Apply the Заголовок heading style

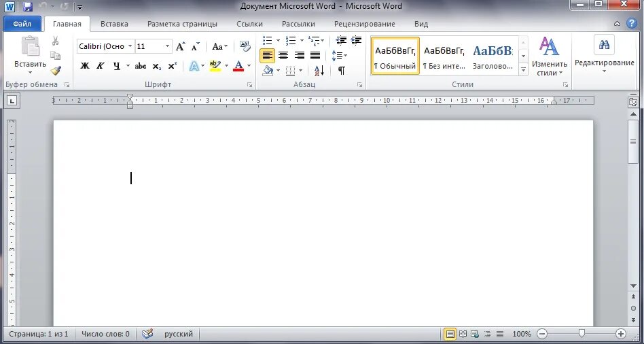[x=493, y=56]
